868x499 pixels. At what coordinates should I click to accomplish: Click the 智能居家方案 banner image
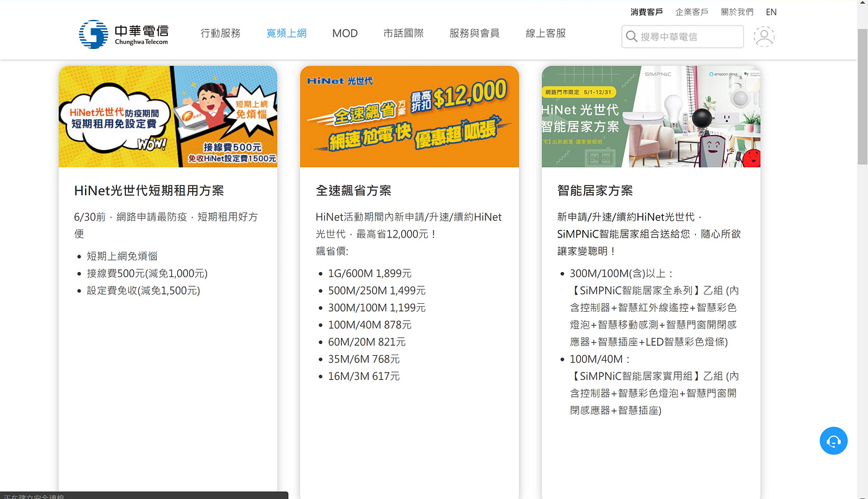(651, 117)
